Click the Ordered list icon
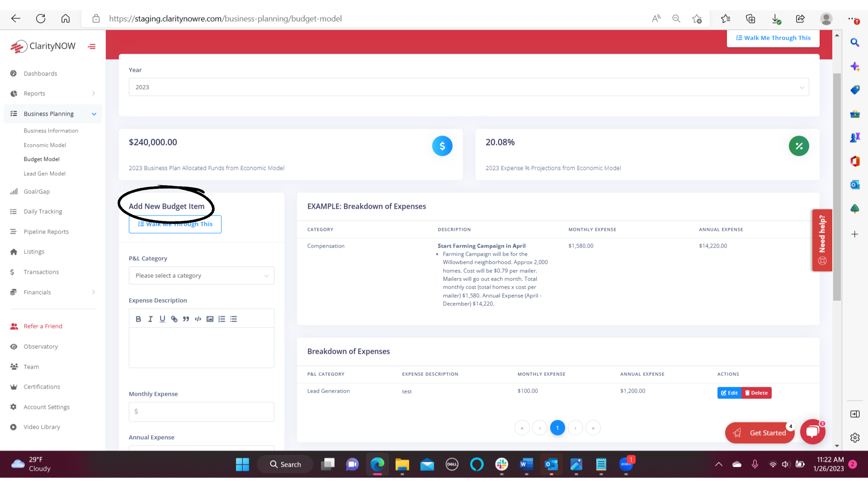The height and width of the screenshot is (488, 868). pos(222,319)
